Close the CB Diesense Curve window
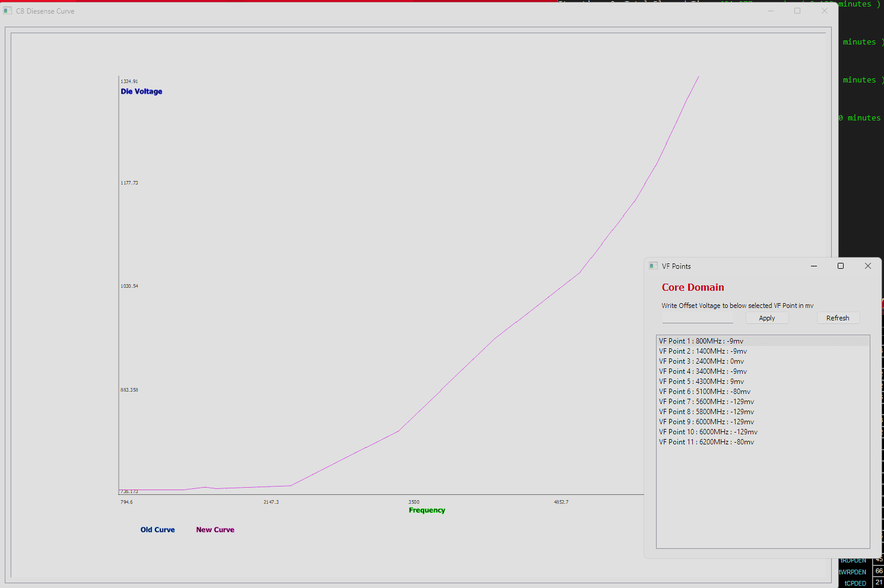The width and height of the screenshot is (884, 588). click(825, 11)
